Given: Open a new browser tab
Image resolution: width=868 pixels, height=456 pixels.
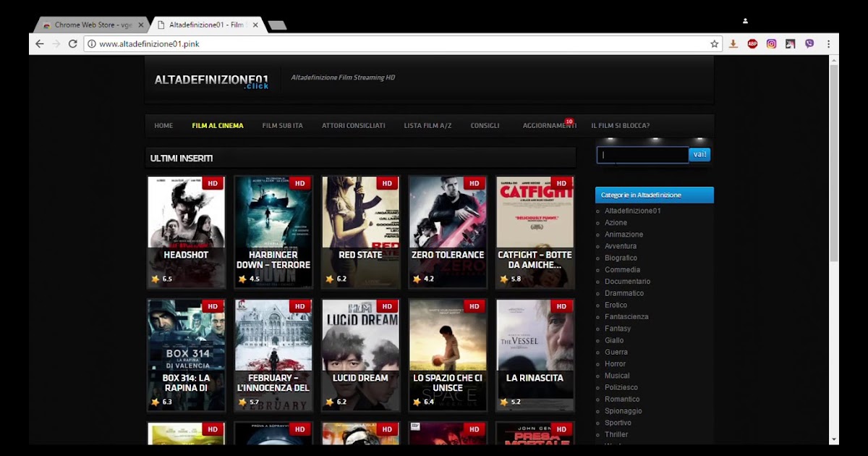Looking at the screenshot, I should coord(277,25).
